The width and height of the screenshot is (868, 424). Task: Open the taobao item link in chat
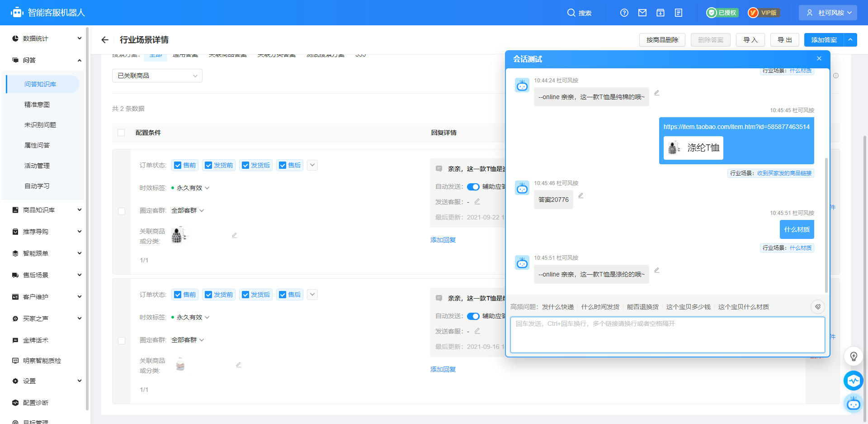736,127
